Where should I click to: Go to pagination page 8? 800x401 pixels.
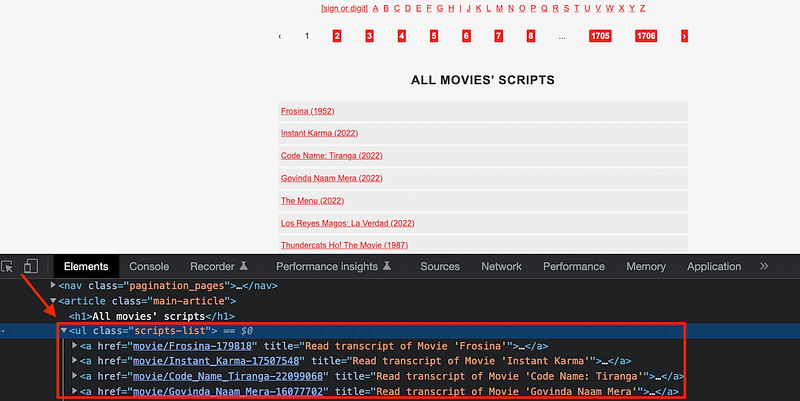531,36
